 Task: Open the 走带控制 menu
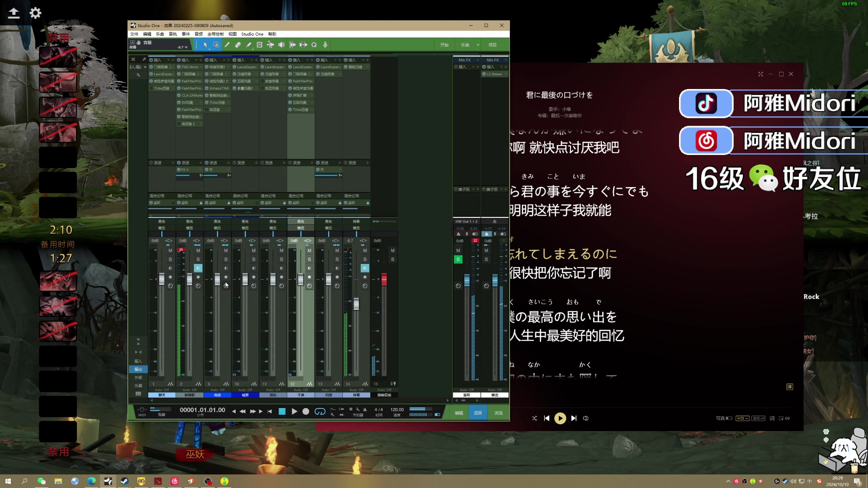point(216,34)
